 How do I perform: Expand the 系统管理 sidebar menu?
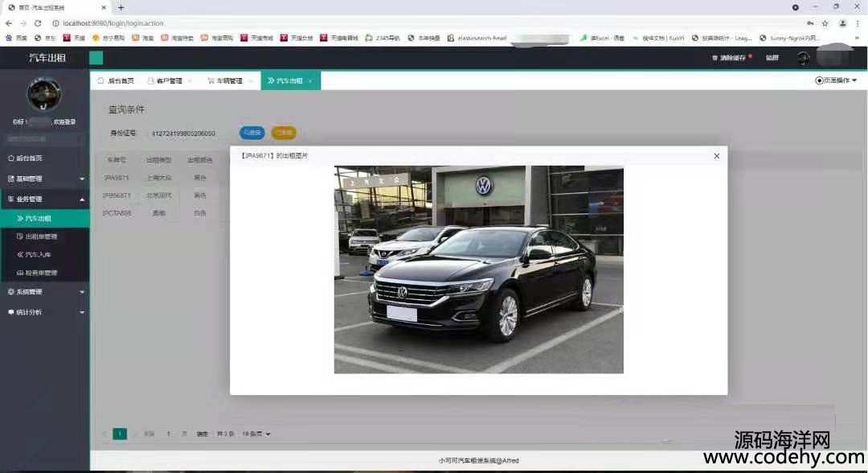(x=45, y=292)
